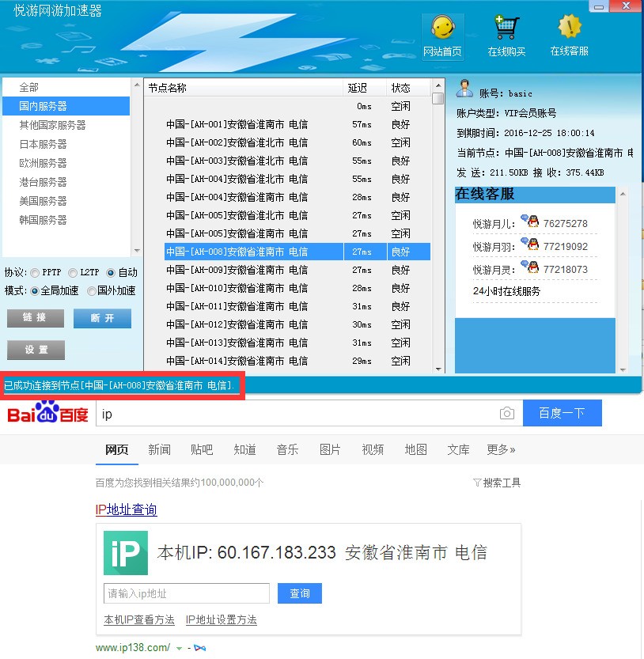This screenshot has width=644, height=659.
Task: Minimize the accelerator window
Action: (x=599, y=6)
